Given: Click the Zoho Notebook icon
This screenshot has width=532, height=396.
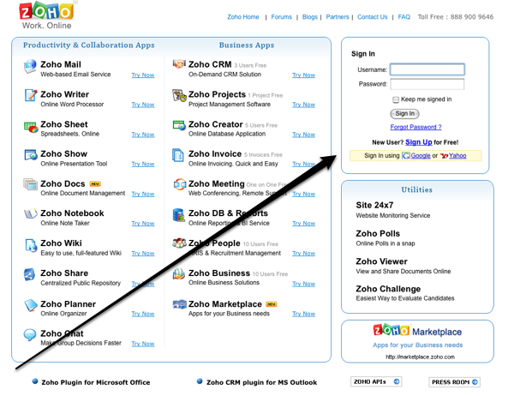Looking at the screenshot, I should (31, 213).
